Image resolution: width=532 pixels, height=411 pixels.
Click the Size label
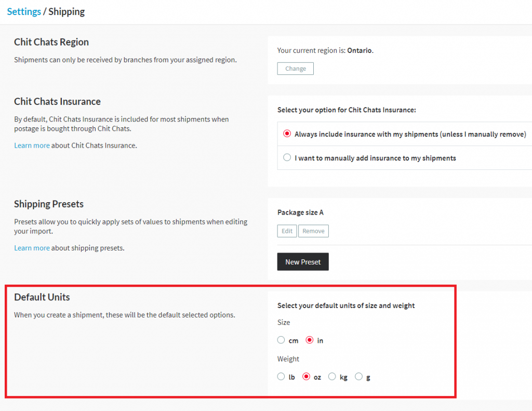[x=284, y=322]
